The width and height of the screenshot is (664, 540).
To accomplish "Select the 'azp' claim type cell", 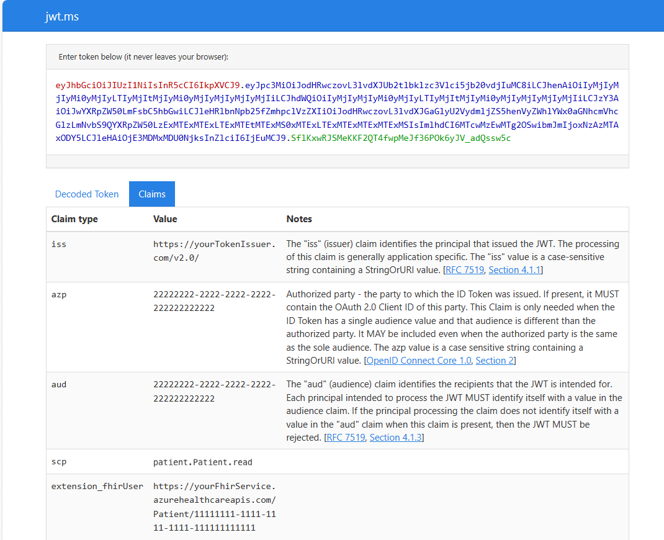I will [59, 294].
